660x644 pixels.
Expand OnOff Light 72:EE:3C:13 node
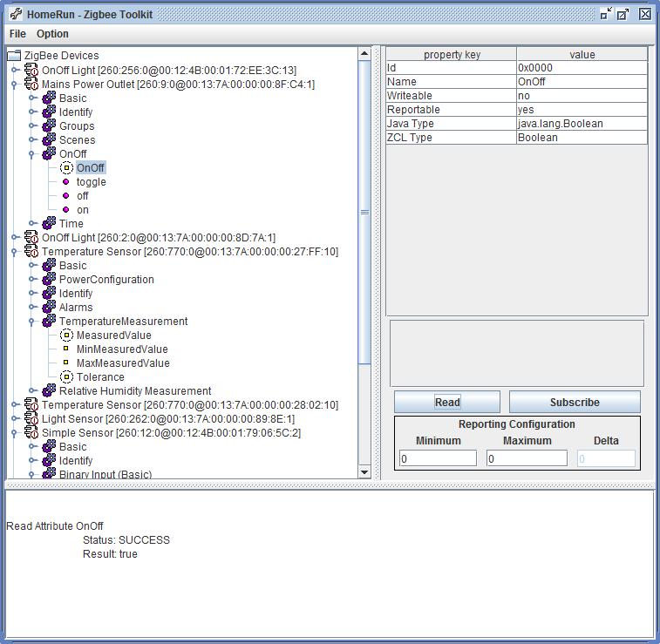15,70
